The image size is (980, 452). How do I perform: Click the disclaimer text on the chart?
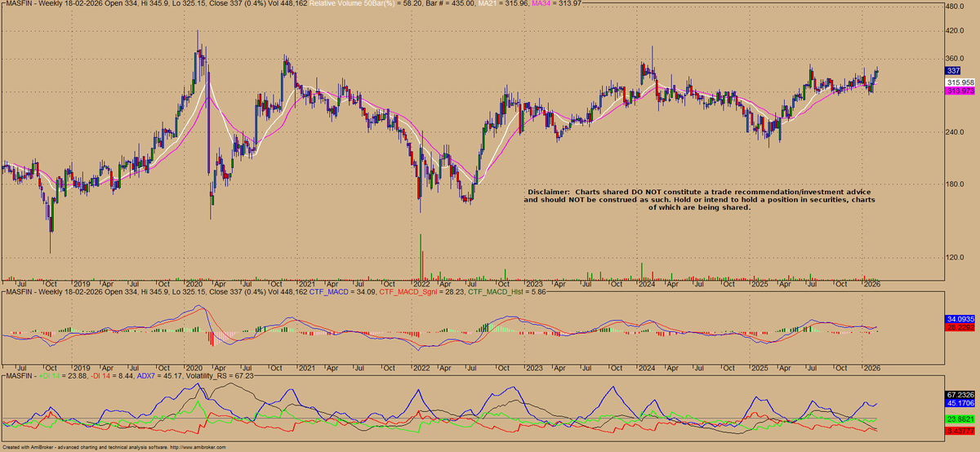point(700,199)
